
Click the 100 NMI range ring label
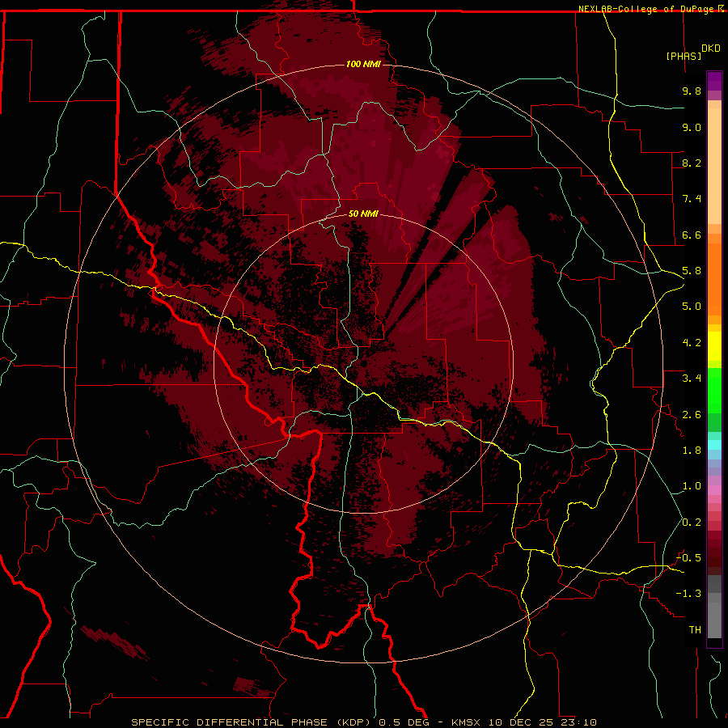click(363, 64)
